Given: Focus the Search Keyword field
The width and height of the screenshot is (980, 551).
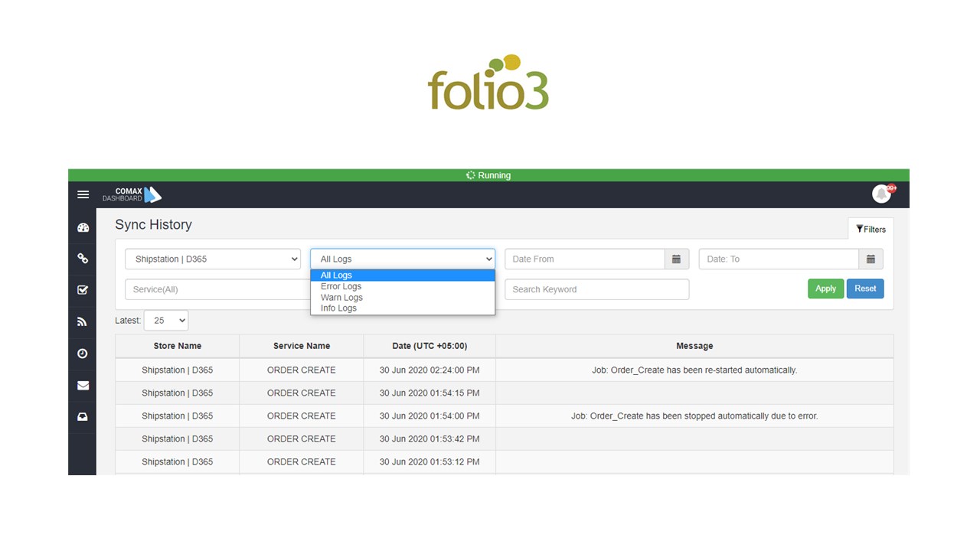Looking at the screenshot, I should (x=597, y=289).
